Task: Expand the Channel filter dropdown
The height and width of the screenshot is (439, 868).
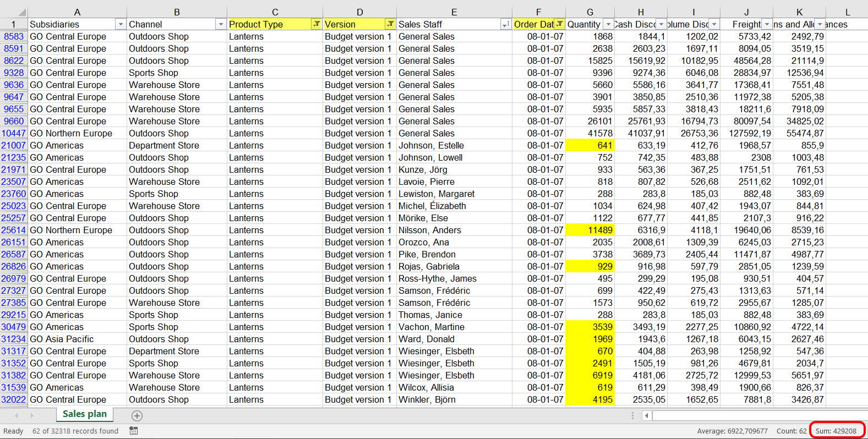Action: (221, 24)
